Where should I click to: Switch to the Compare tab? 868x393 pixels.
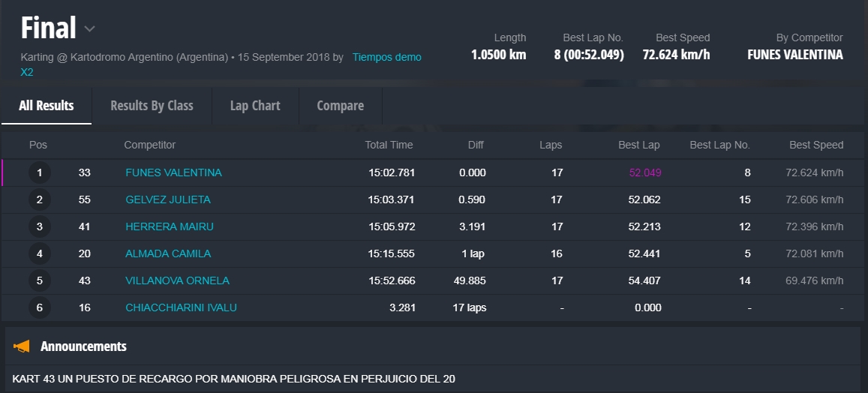(340, 106)
